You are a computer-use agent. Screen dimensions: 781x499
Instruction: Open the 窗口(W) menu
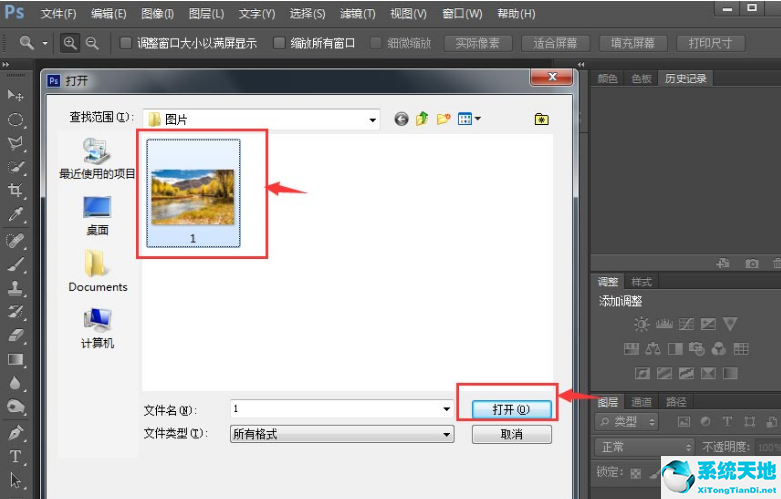pos(462,13)
